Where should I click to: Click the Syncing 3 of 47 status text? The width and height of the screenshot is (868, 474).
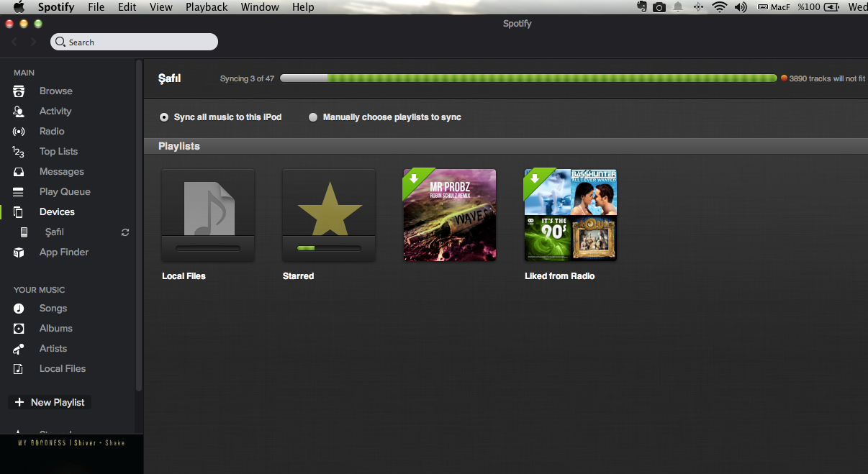point(247,79)
